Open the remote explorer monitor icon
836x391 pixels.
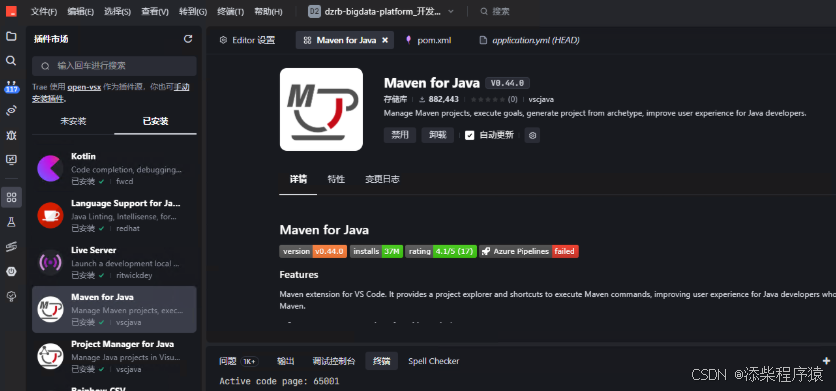coord(11,159)
